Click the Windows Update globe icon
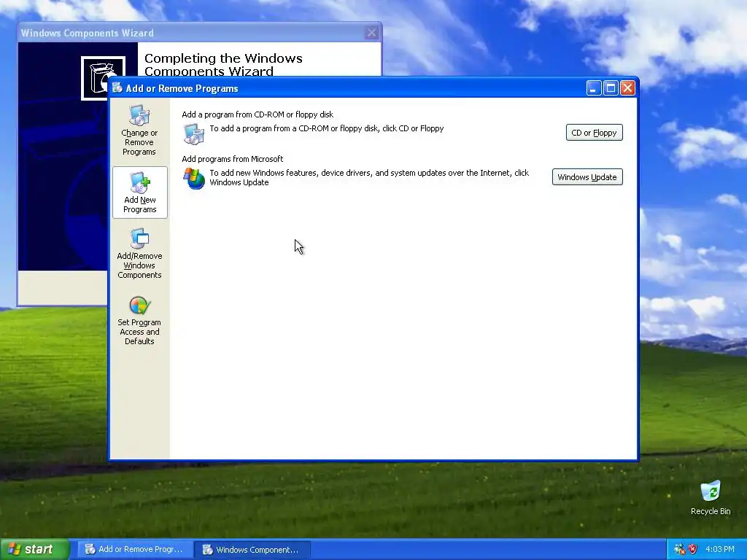747x560 pixels. [x=194, y=178]
